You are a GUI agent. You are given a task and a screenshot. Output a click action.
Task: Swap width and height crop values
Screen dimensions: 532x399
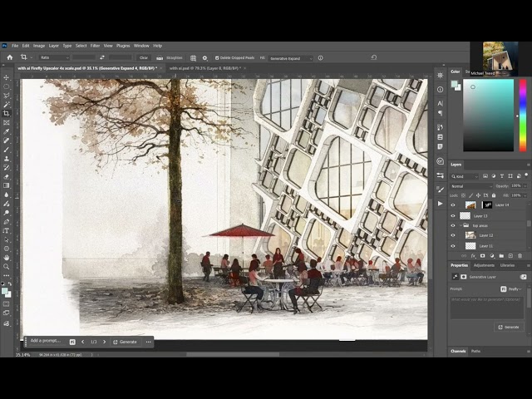(101, 57)
